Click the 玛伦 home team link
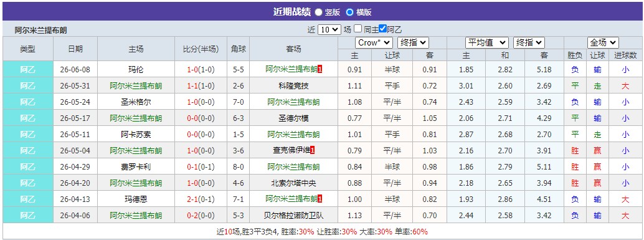This screenshot has height=240, width=644. pyautogui.click(x=136, y=69)
